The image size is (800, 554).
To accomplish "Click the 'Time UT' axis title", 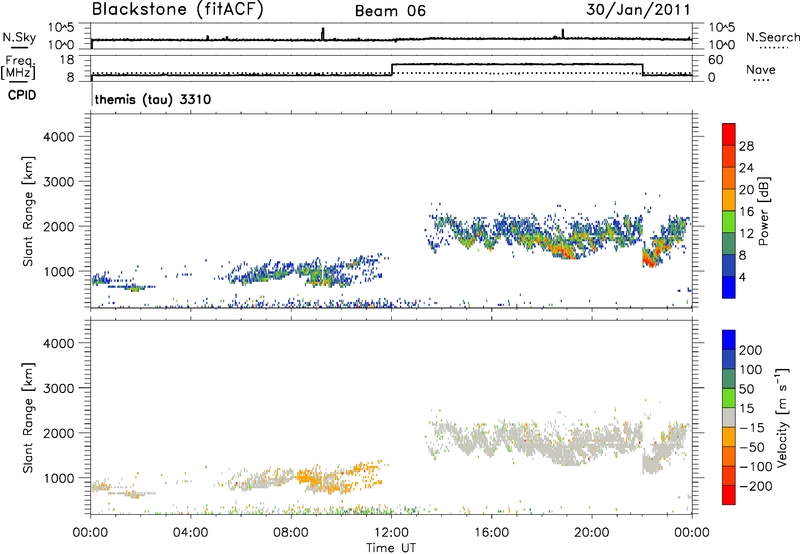I will [x=391, y=548].
